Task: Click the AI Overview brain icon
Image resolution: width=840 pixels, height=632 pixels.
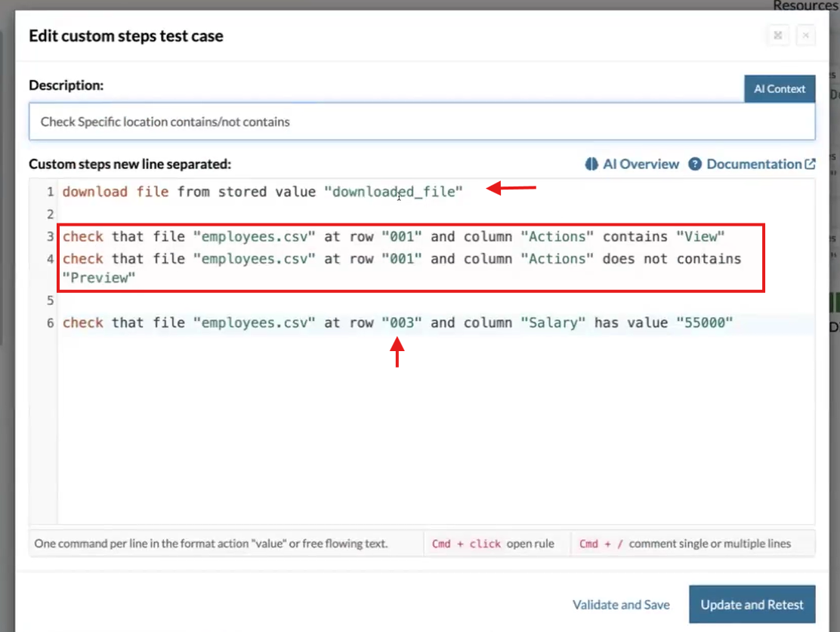Action: click(591, 164)
